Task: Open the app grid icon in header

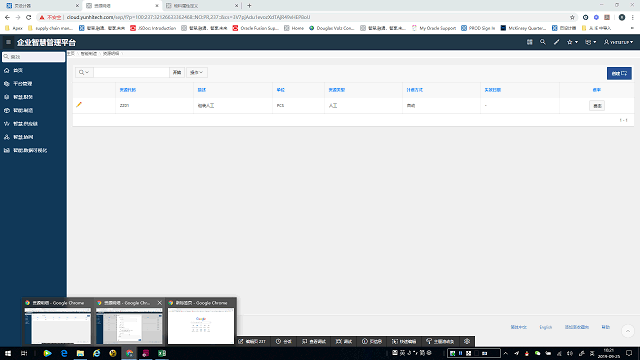Action: pos(529,42)
